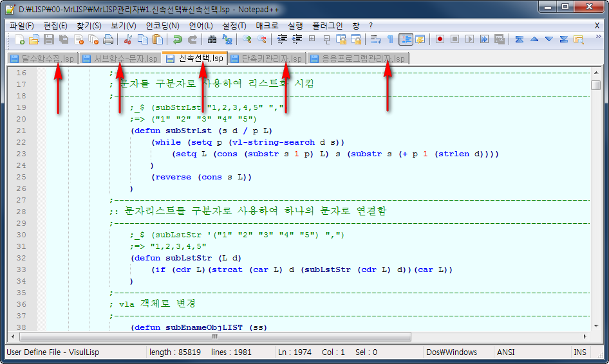Screen dimensions: 609x364
Task: Open Find with the binoculars icon
Action: click(x=212, y=39)
